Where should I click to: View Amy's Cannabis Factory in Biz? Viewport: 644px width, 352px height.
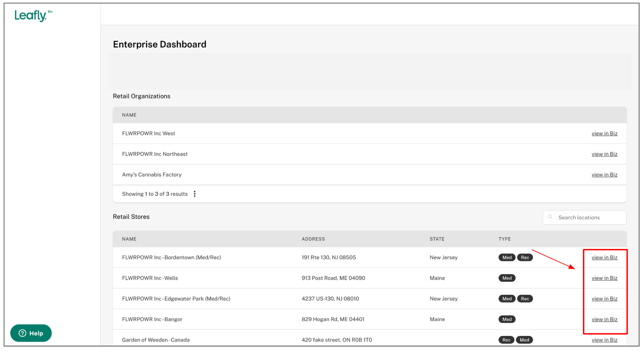(x=604, y=175)
